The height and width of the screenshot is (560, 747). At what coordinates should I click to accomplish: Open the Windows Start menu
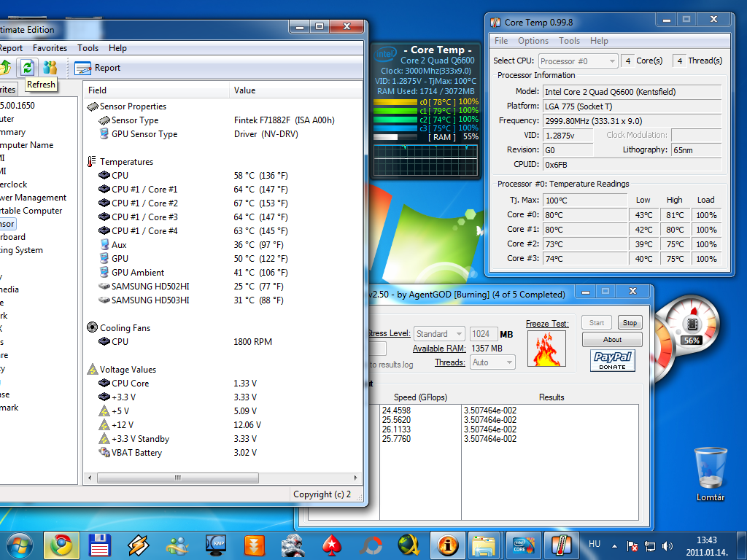[x=20, y=545]
